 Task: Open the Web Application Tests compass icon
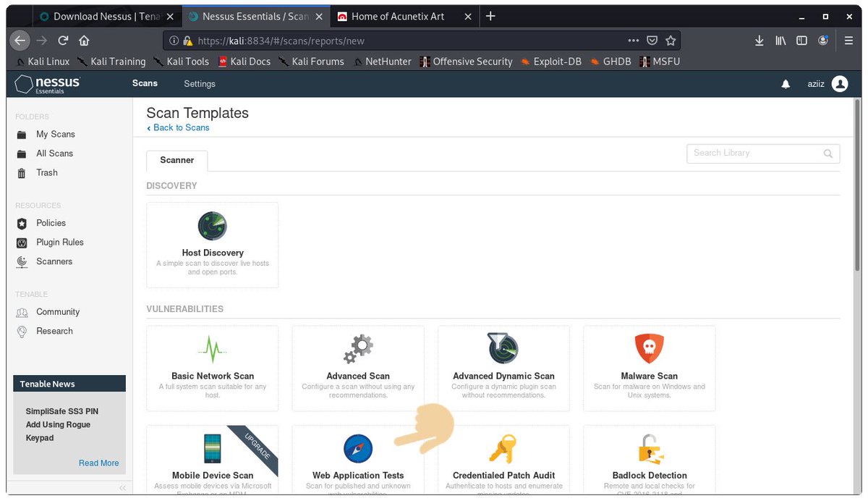pyautogui.click(x=358, y=449)
